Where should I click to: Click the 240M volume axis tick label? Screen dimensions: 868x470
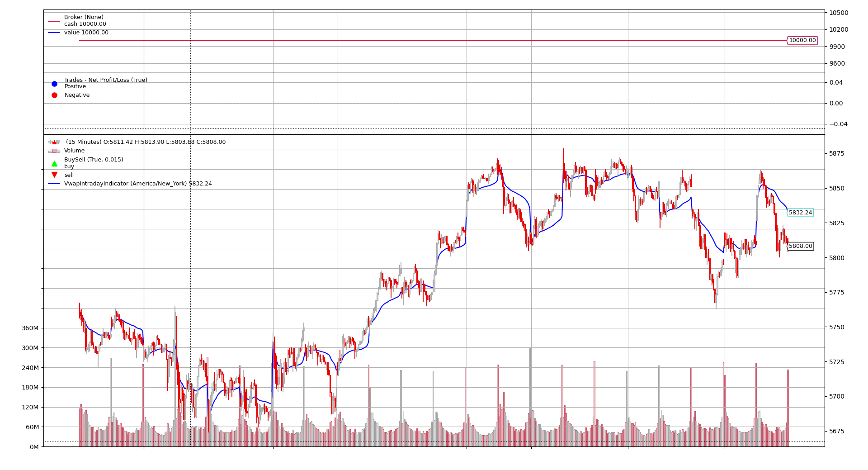30,368
